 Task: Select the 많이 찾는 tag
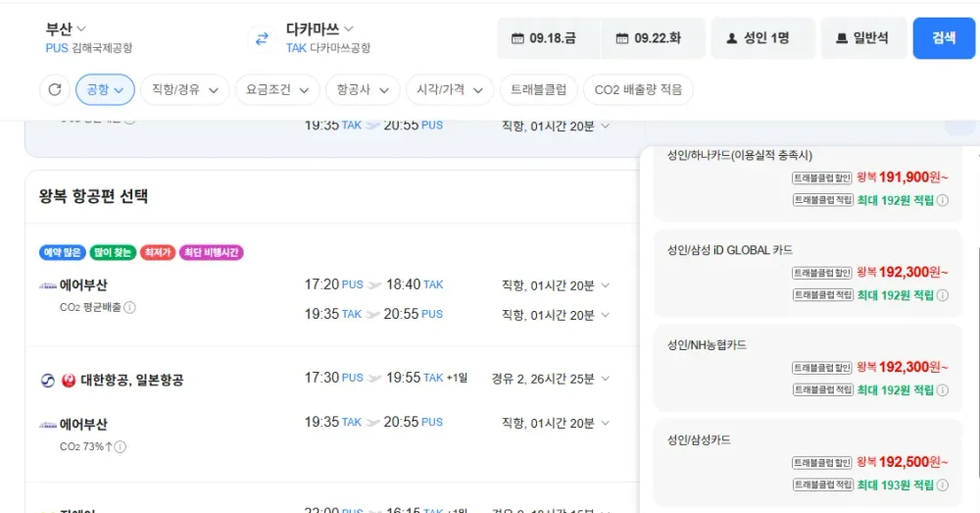click(x=113, y=252)
